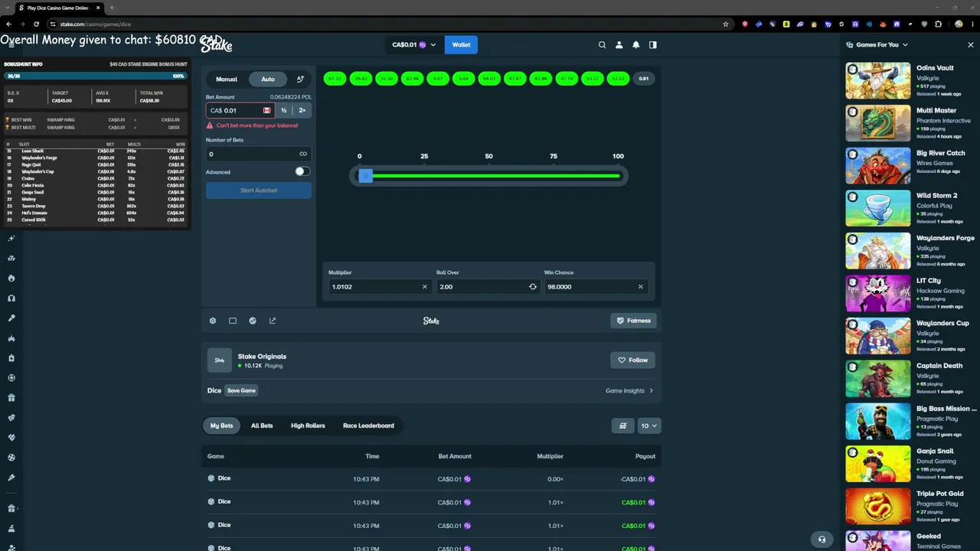Open Captain Death game thumbnail
Screen dimensions: 980x551
(x=878, y=378)
